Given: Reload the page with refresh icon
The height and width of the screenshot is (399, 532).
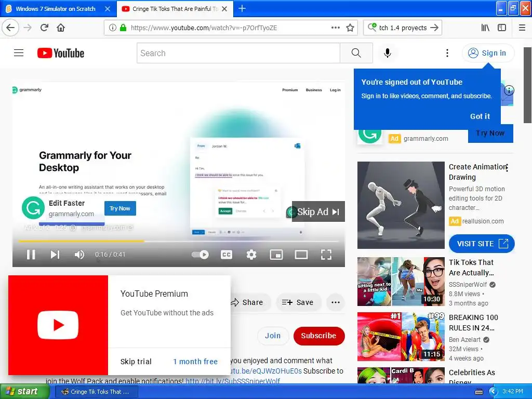Looking at the screenshot, I should point(45,28).
